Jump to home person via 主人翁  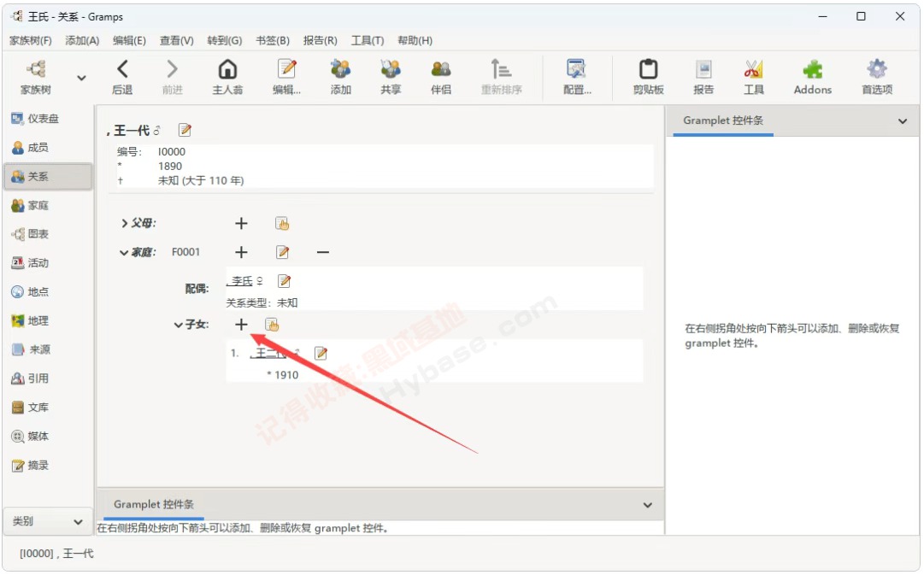pyautogui.click(x=227, y=77)
